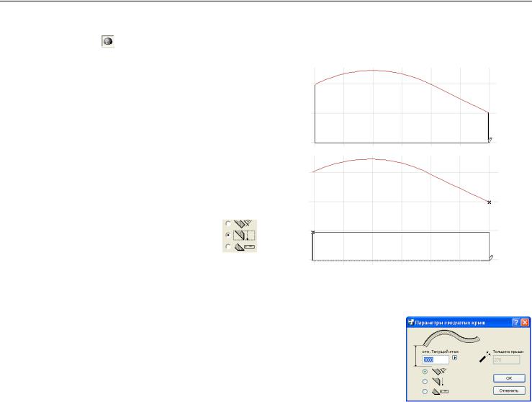Select custom-angle edge radio in standalone options panel
The height and width of the screenshot is (402, 532).
tap(228, 246)
